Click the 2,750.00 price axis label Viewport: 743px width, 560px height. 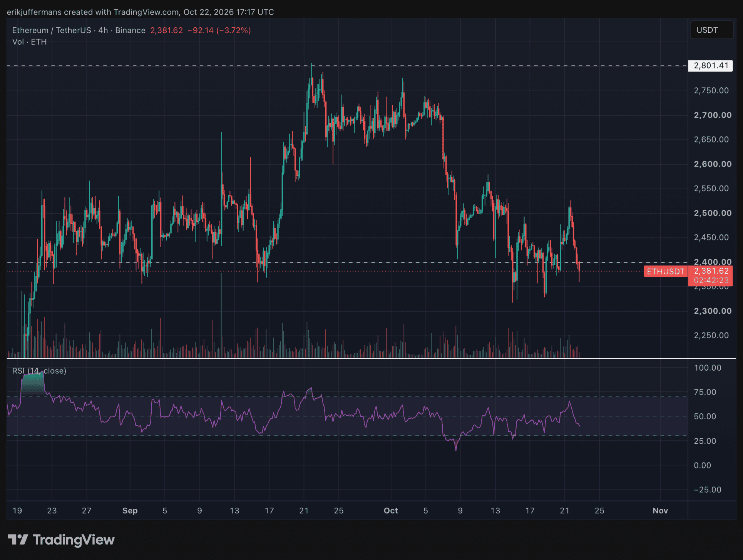click(x=711, y=90)
